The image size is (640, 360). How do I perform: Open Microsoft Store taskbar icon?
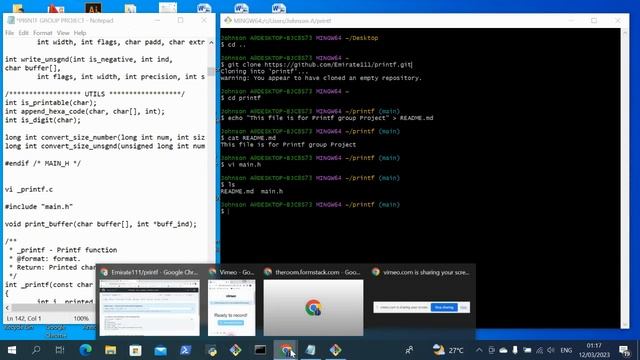(135, 350)
